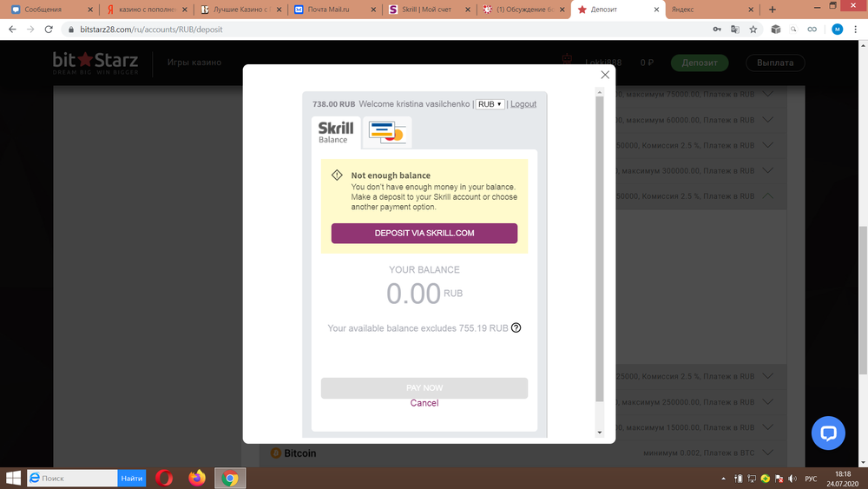The image size is (868, 489).
Task: Select the card payment tab icon
Action: [x=387, y=132]
